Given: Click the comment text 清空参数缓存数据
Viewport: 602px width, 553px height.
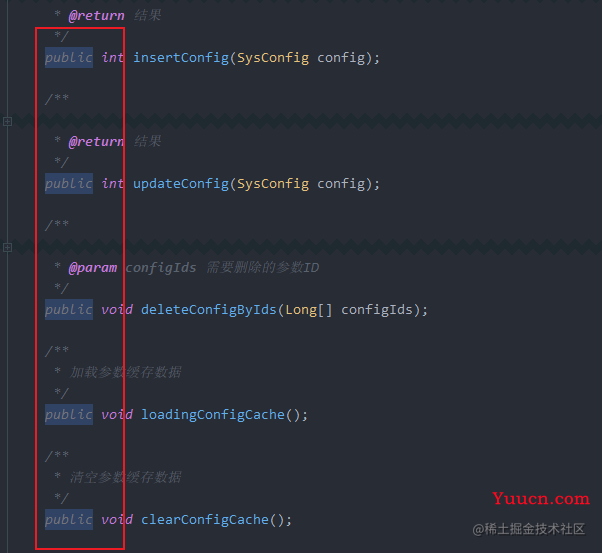Looking at the screenshot, I should click(x=125, y=477).
